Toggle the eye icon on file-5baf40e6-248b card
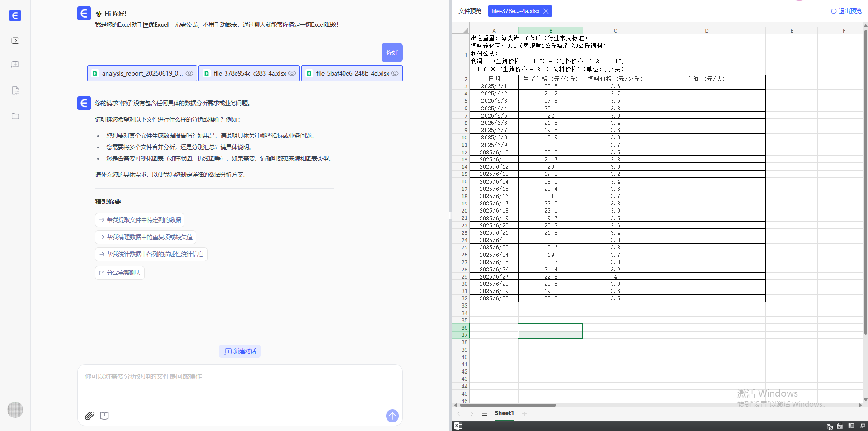 click(395, 73)
